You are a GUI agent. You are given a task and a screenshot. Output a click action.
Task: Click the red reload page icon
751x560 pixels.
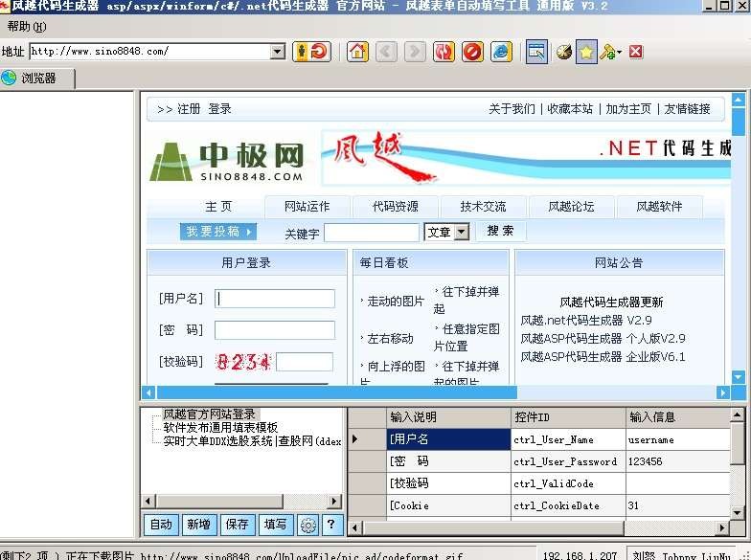[x=444, y=52]
